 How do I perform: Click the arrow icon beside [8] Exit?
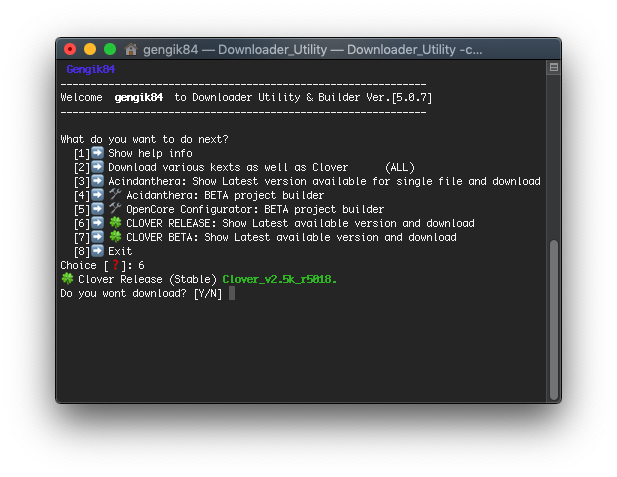click(x=98, y=251)
